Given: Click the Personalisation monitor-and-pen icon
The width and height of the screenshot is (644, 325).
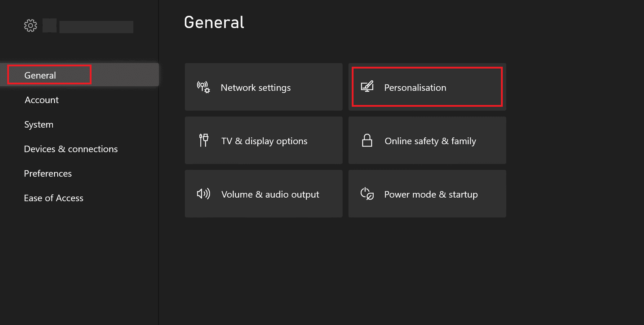Looking at the screenshot, I should [x=367, y=87].
